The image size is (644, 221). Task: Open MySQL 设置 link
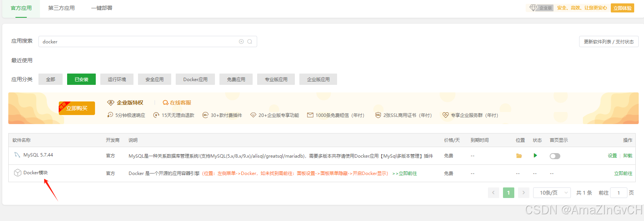pos(612,155)
